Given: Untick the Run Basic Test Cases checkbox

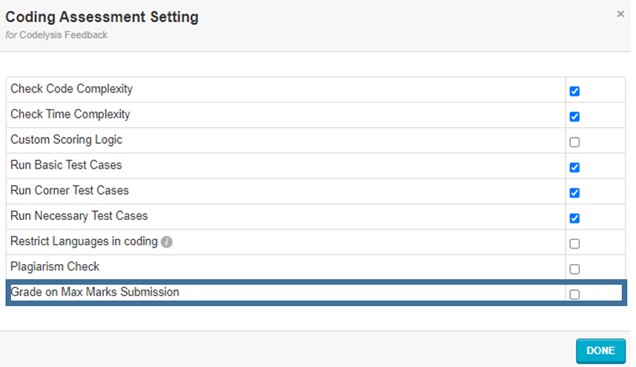Looking at the screenshot, I should [574, 167].
